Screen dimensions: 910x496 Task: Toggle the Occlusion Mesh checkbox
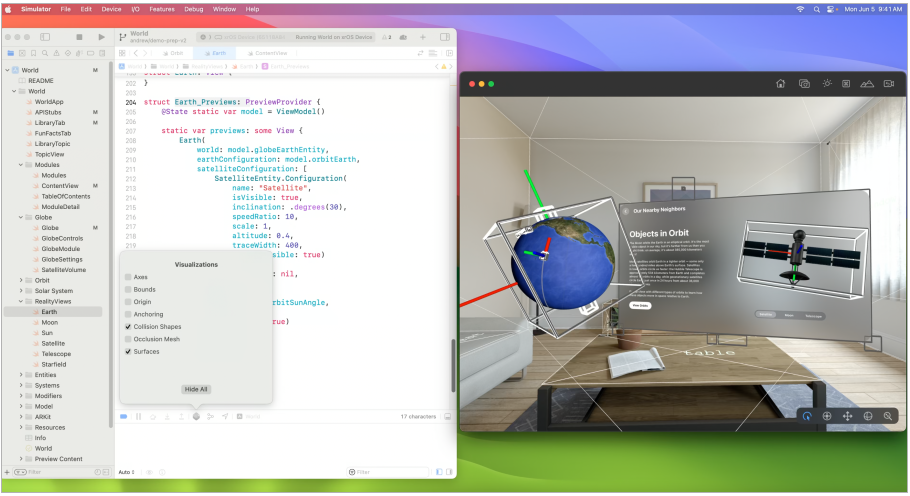128,339
